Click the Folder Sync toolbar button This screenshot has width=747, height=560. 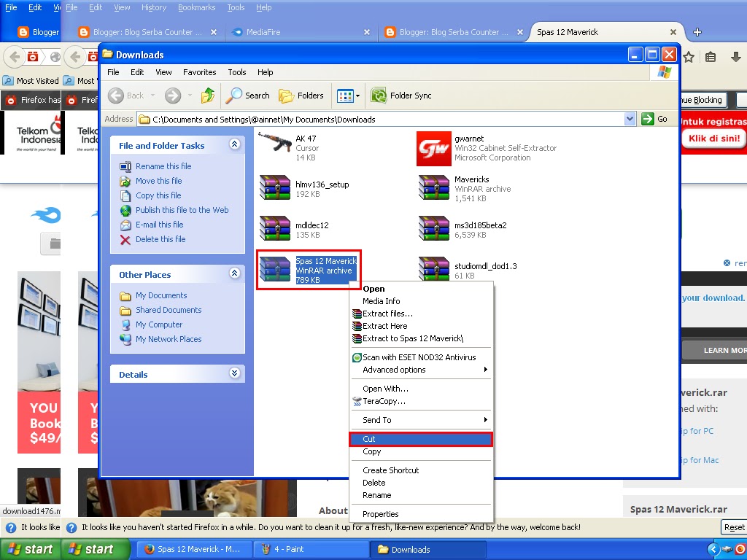pyautogui.click(x=401, y=96)
